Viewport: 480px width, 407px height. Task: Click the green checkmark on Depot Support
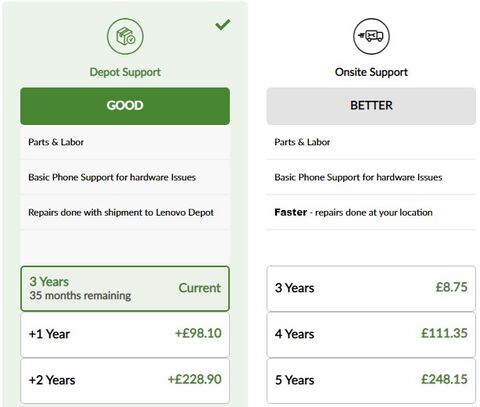pyautogui.click(x=223, y=25)
